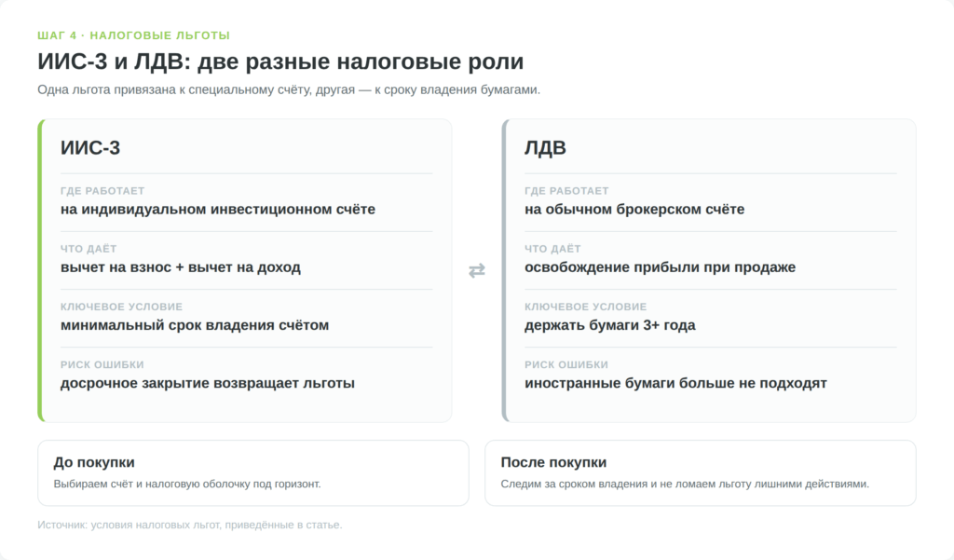Image resolution: width=954 pixels, height=560 pixels.
Task: Click 'ЧТО ДАЁТ' label in ИИС-3 card
Action: pyautogui.click(x=89, y=249)
